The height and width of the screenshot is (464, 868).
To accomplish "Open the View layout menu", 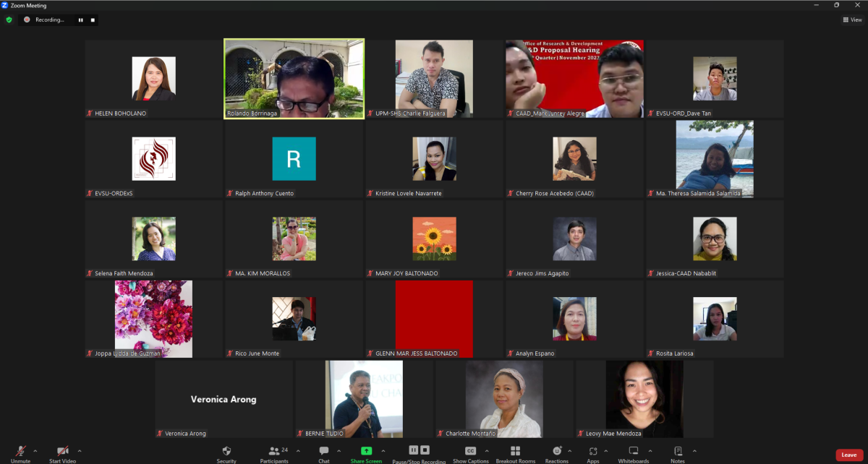I will coord(853,20).
